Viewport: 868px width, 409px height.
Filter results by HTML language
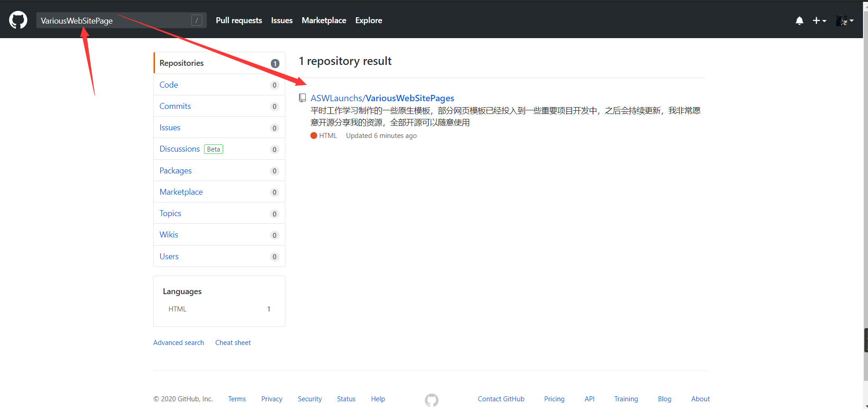(x=219, y=309)
